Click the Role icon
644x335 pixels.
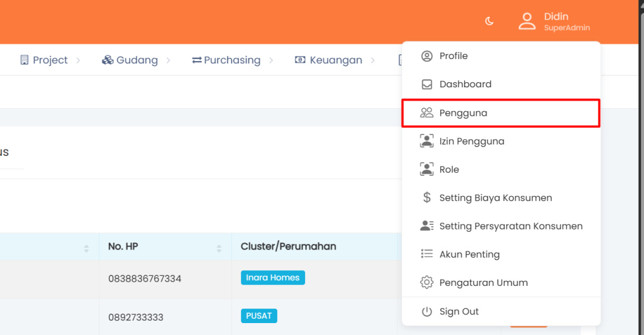[427, 170]
